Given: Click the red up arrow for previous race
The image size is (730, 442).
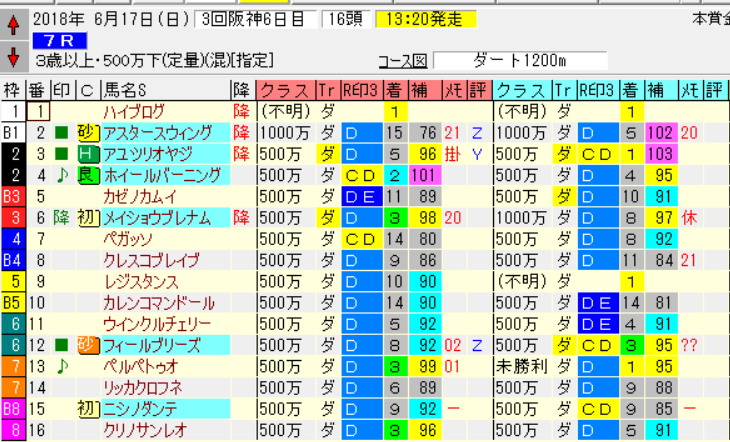Looking at the screenshot, I should (14, 25).
